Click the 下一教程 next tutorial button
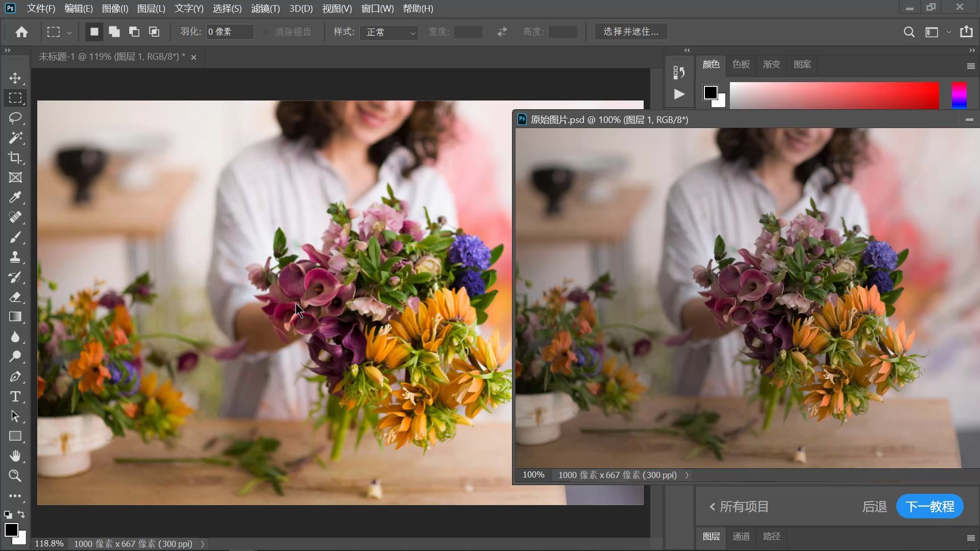This screenshot has height=551, width=980. (x=930, y=507)
